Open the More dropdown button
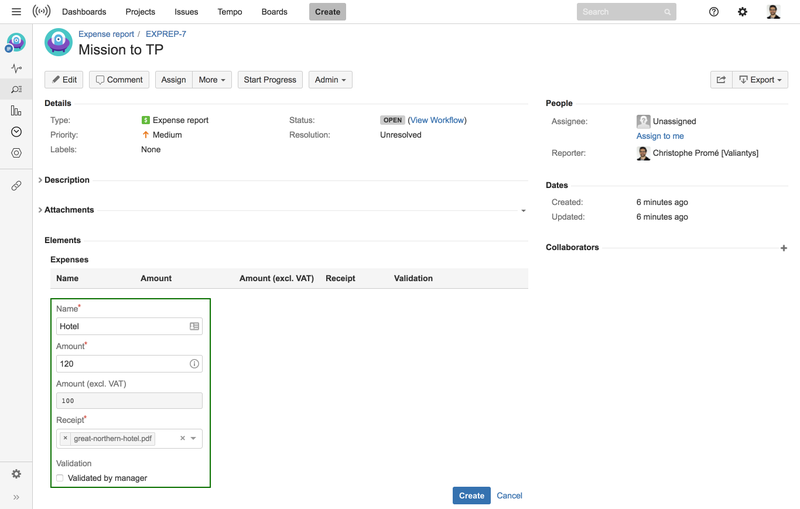The height and width of the screenshot is (509, 800). [x=212, y=80]
